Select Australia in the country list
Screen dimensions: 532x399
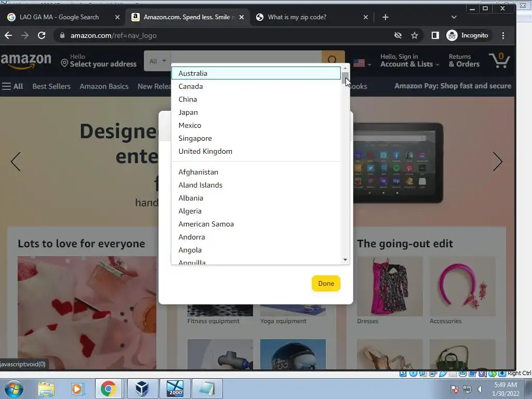click(256, 73)
